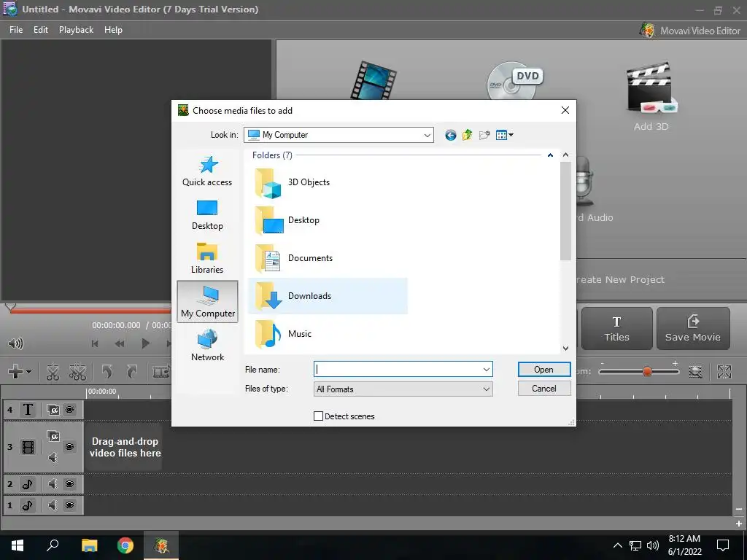
Task: Click the video track 3 filmstrip icon
Action: (x=28, y=447)
